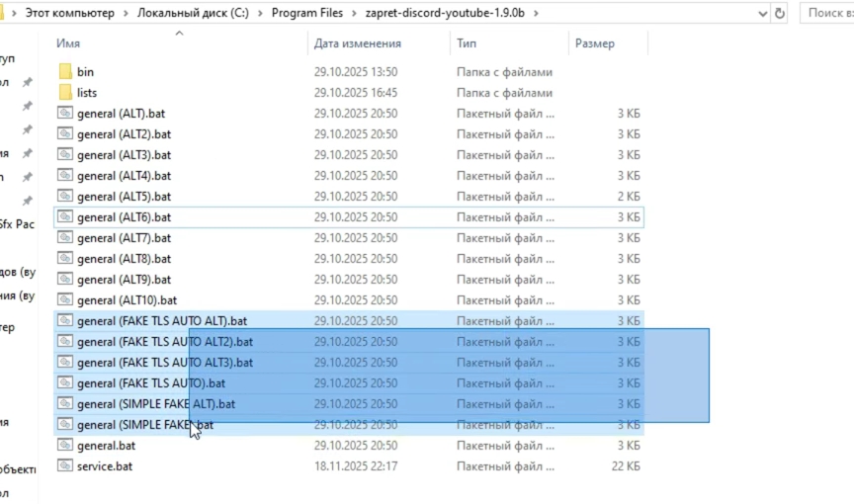Click icon of general (SIMPLE FAKE ALT).bat
Image resolution: width=854 pixels, height=504 pixels.
[65, 403]
